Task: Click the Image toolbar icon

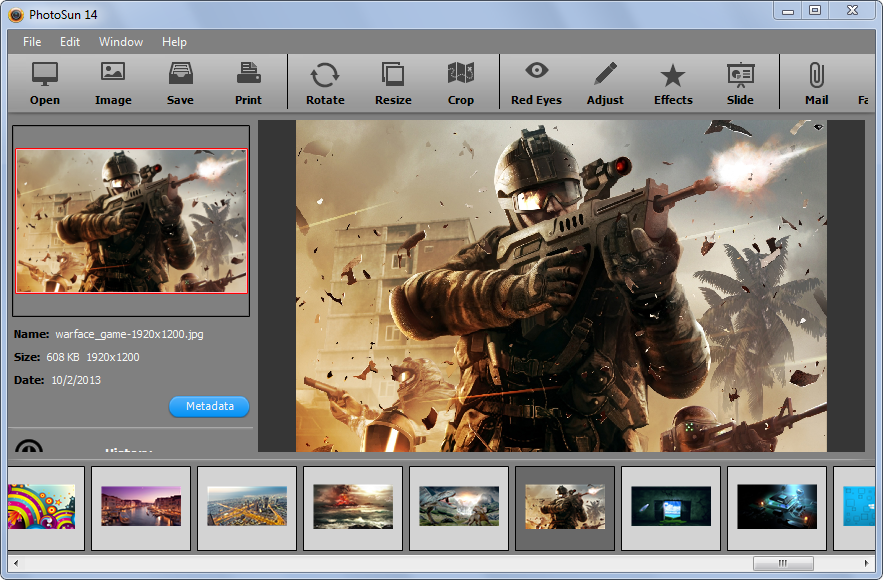Action: pos(113,83)
